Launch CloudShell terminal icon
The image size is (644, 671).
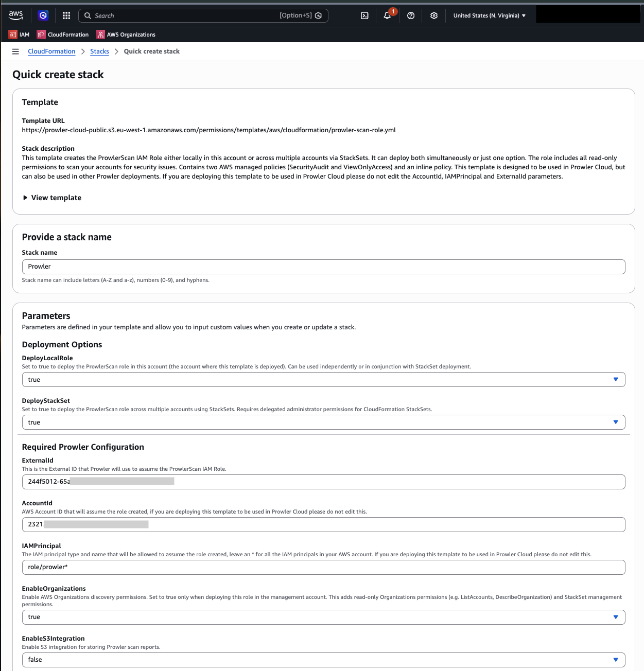click(x=364, y=15)
